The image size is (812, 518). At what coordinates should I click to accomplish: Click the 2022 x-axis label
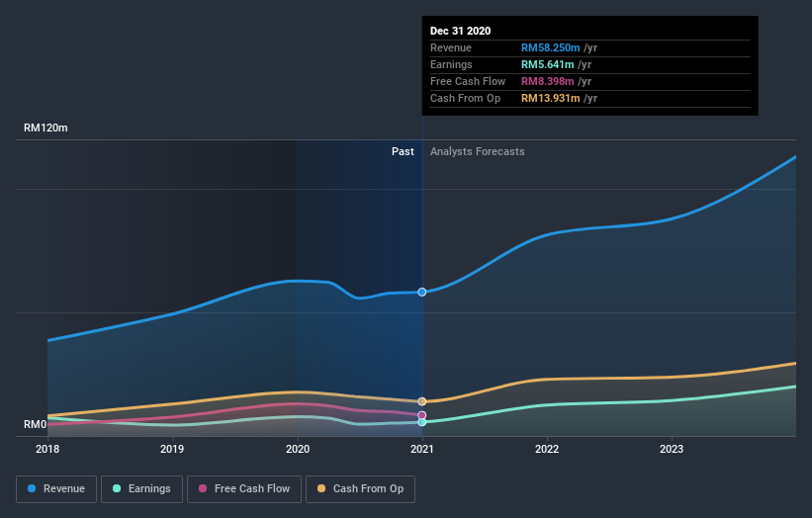coord(547,449)
